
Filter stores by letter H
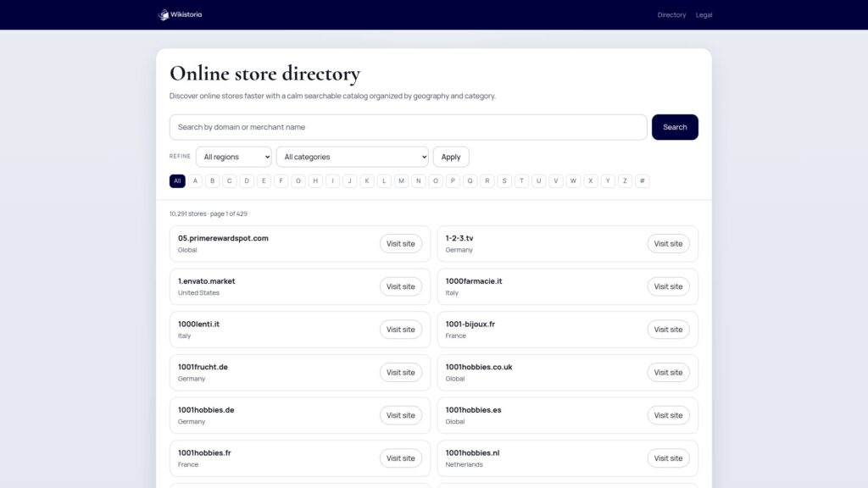pyautogui.click(x=315, y=181)
